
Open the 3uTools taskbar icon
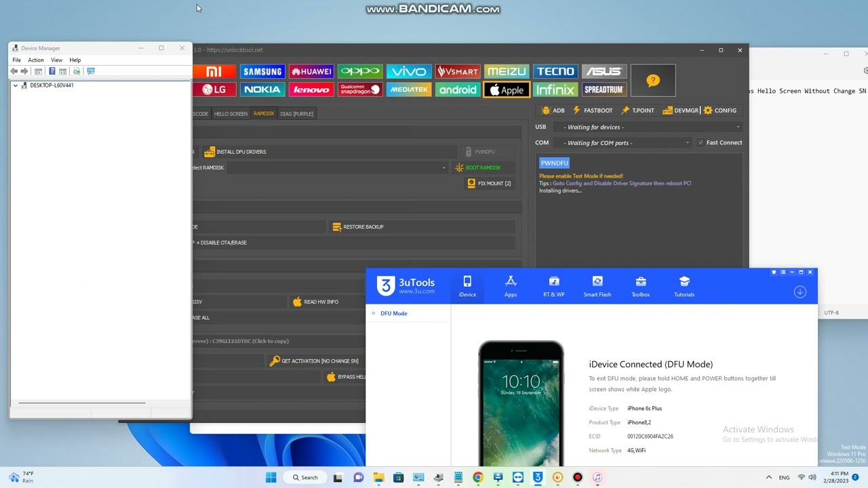click(538, 477)
